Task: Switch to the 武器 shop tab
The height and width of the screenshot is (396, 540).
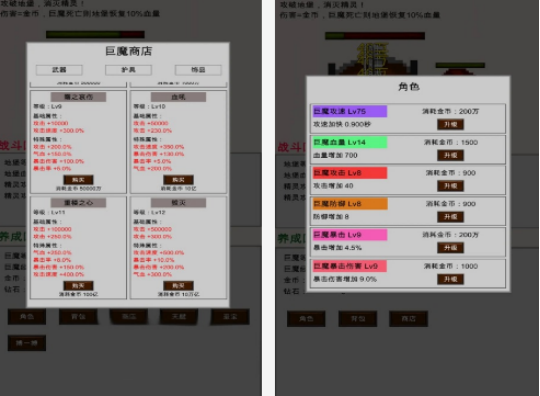Action: click(x=59, y=70)
